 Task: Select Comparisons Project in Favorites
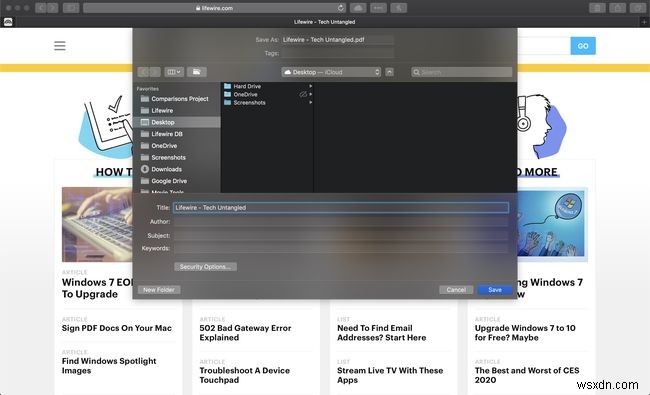(177, 99)
